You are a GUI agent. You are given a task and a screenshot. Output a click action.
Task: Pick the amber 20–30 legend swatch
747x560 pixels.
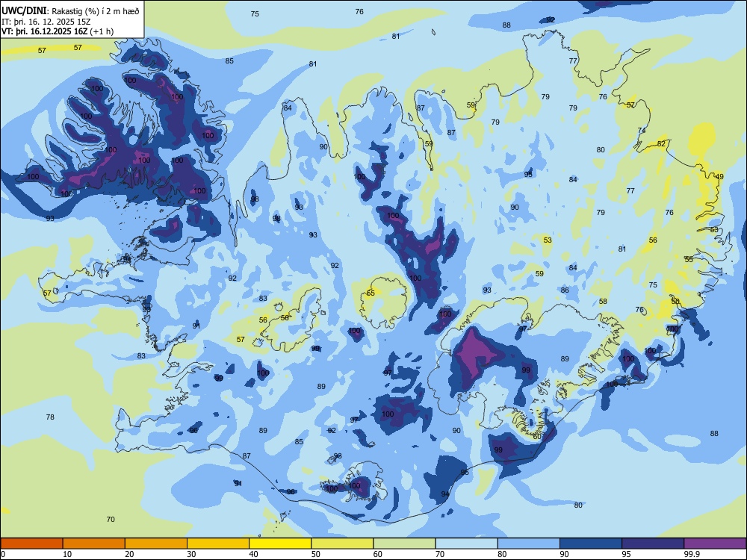click(x=156, y=544)
